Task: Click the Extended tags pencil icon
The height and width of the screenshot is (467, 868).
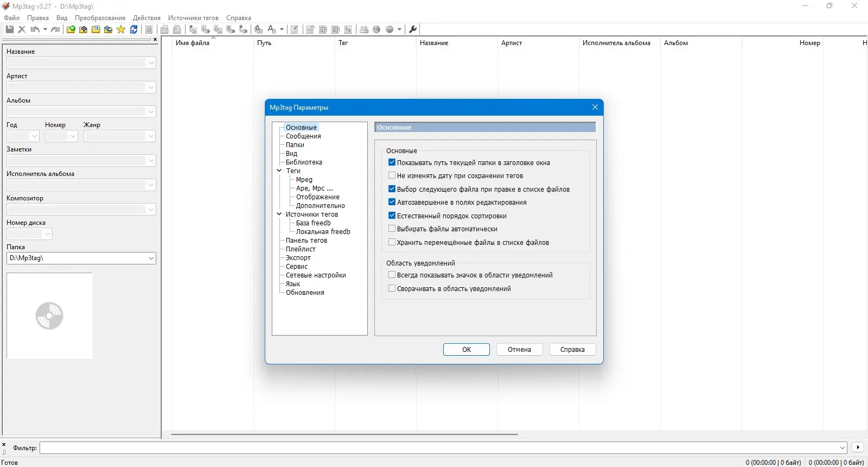Action: (295, 29)
